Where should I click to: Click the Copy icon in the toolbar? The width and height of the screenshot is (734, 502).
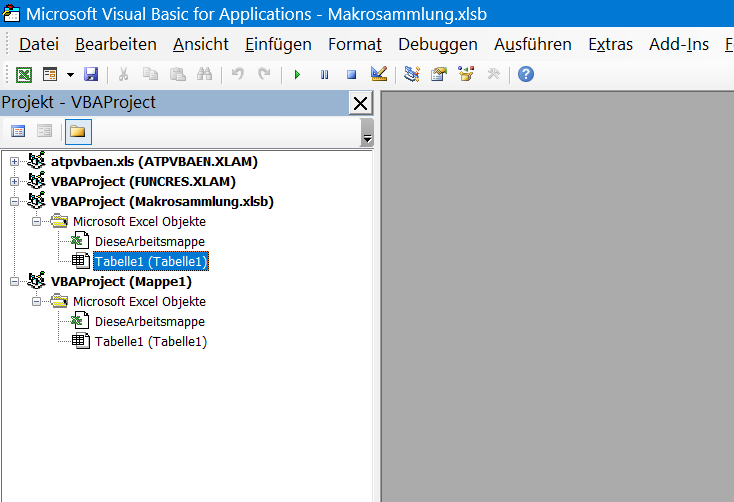pos(150,74)
